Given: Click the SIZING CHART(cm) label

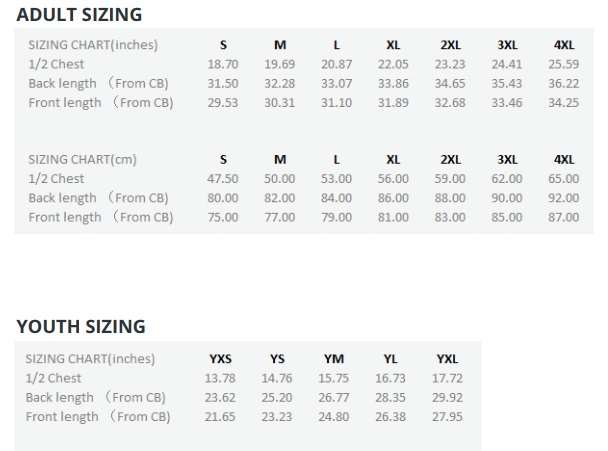Looking at the screenshot, I should (x=82, y=159).
